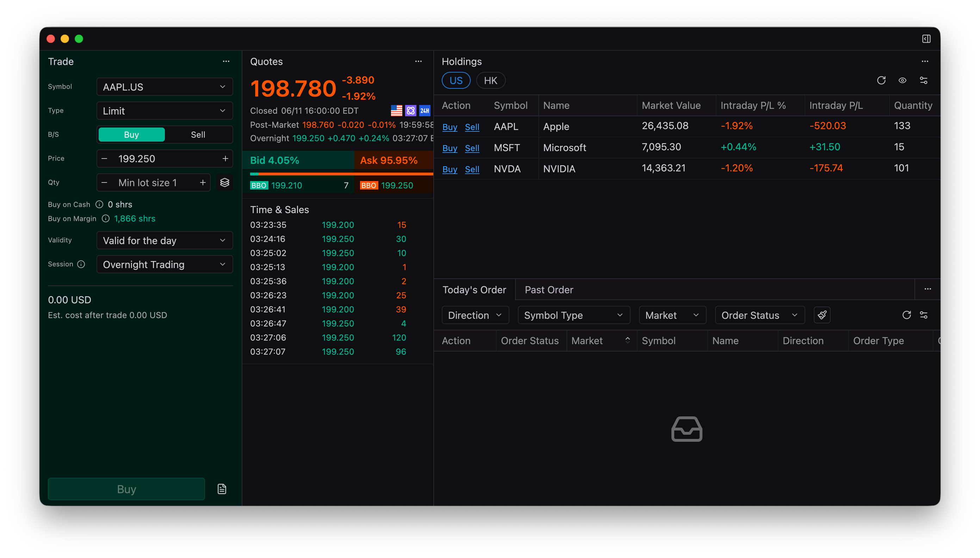Switch order side to Sell

tap(198, 135)
